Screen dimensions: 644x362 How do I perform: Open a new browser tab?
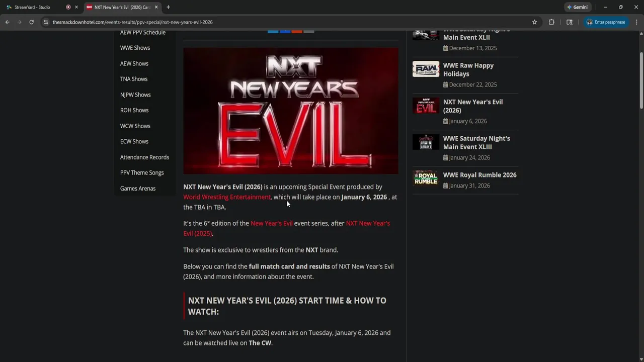click(168, 7)
